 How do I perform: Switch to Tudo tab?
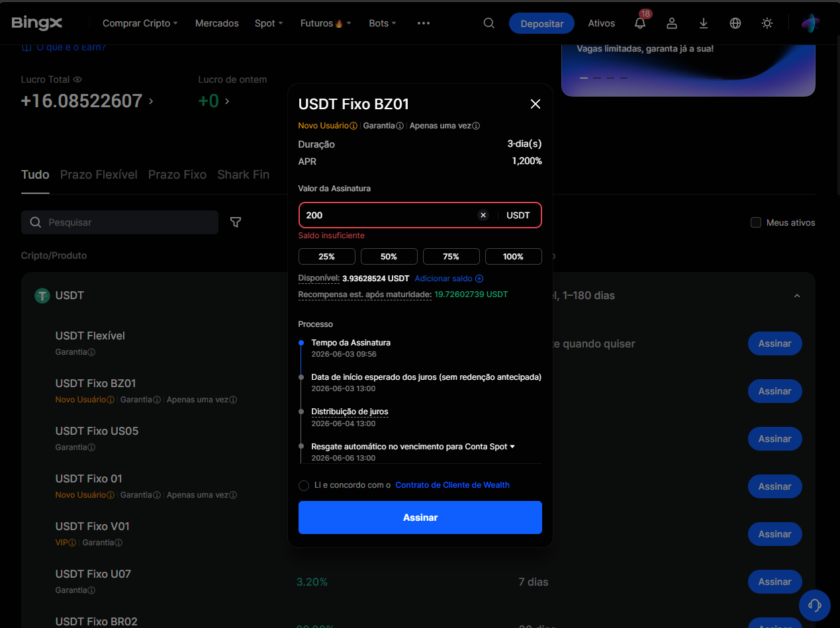pyautogui.click(x=35, y=175)
